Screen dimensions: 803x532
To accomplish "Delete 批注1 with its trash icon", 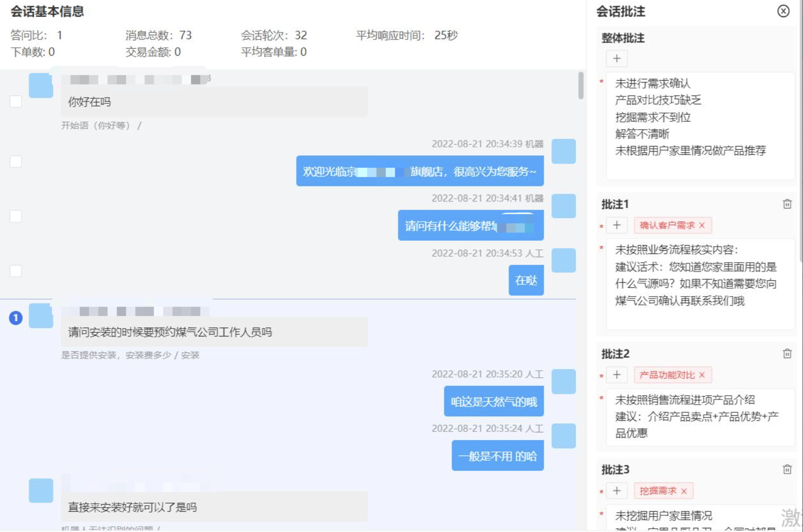I will [x=787, y=204].
